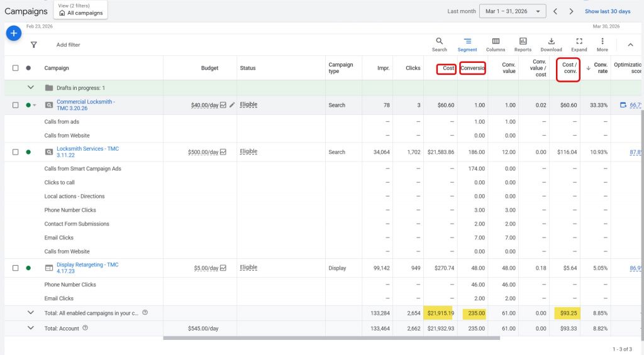Click Eligible status for Display Retargeting
This screenshot has width=644, height=355.
tap(248, 268)
